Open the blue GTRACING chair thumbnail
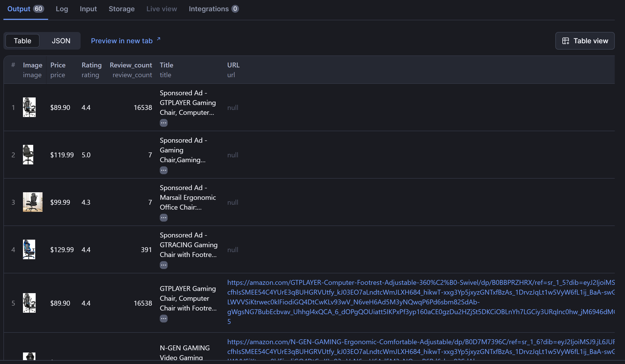Image resolution: width=625 pixels, height=364 pixels. coord(29,249)
